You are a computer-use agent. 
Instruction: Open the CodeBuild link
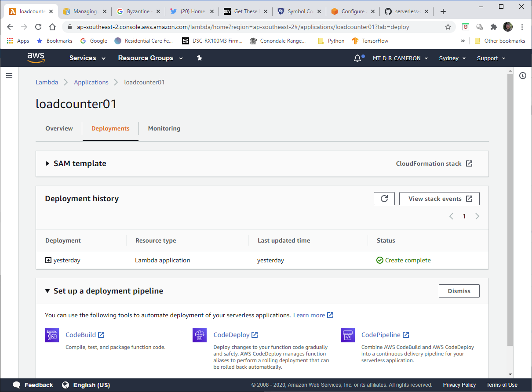85,335
